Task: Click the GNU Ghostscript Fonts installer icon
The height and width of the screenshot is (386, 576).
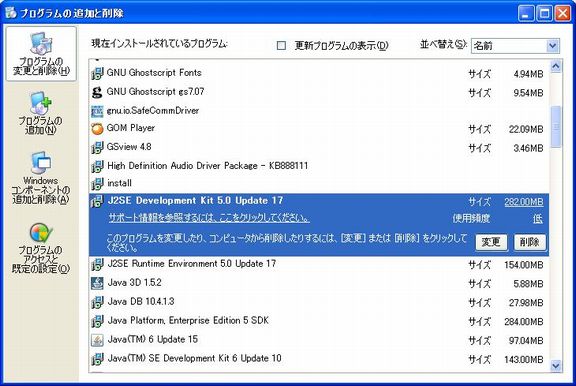Action: coord(97,73)
